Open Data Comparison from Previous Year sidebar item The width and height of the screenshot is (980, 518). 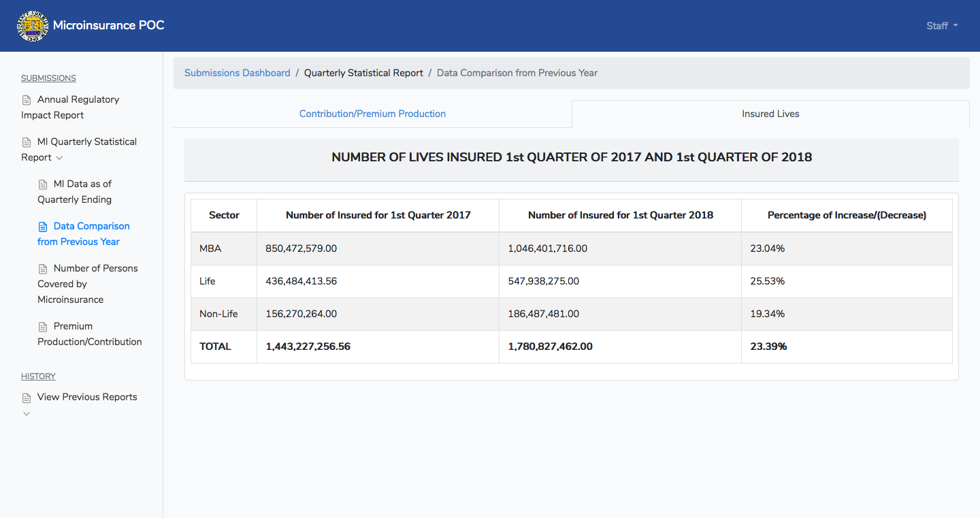[84, 233]
